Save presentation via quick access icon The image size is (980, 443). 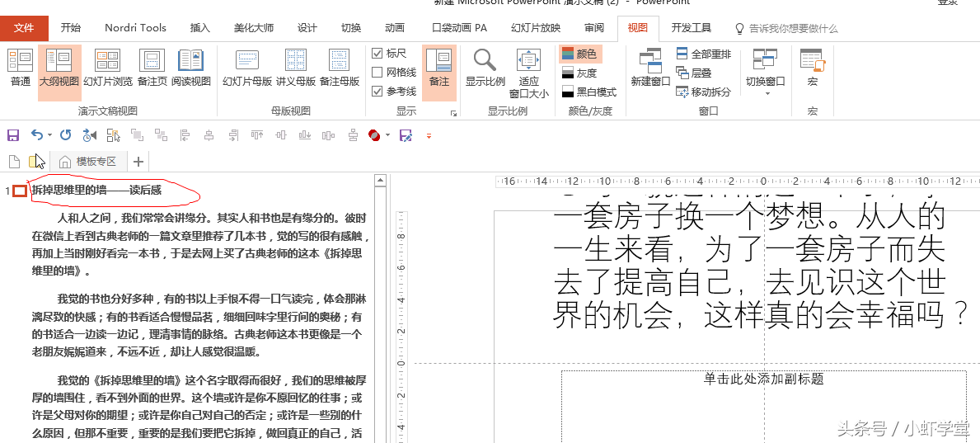pos(13,134)
